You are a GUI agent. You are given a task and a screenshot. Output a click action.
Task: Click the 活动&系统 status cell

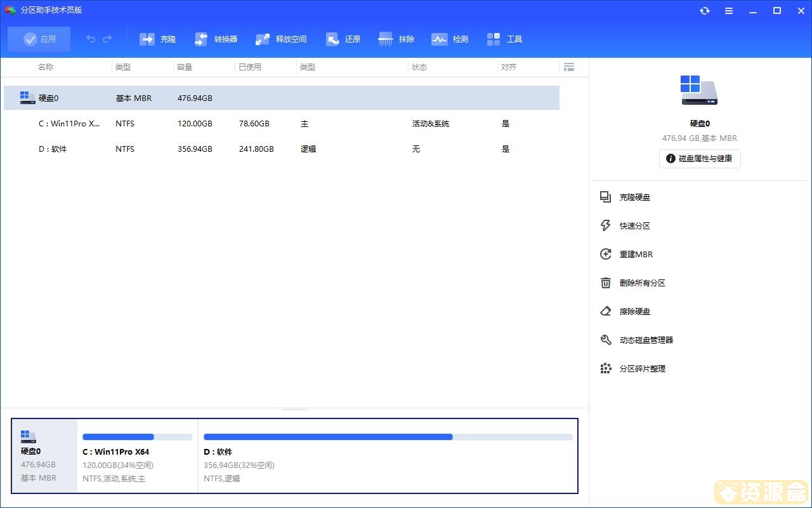pyautogui.click(x=431, y=124)
